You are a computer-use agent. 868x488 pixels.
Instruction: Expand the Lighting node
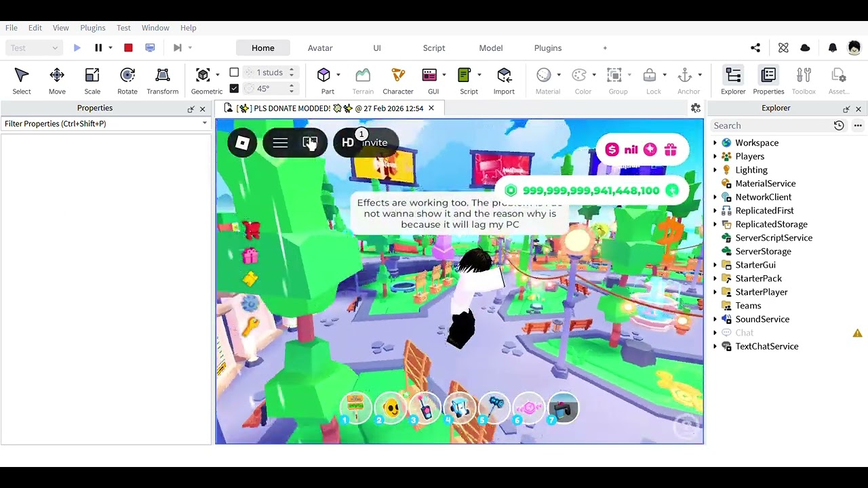pyautogui.click(x=715, y=170)
